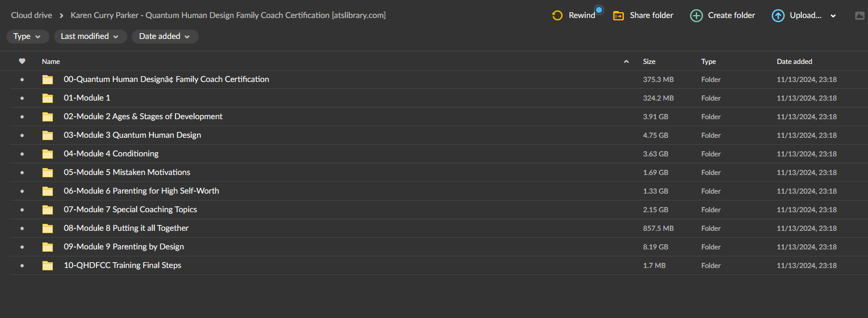868x318 pixels.
Task: Toggle favorite dot on 04-Module 4 row
Action: tap(22, 154)
